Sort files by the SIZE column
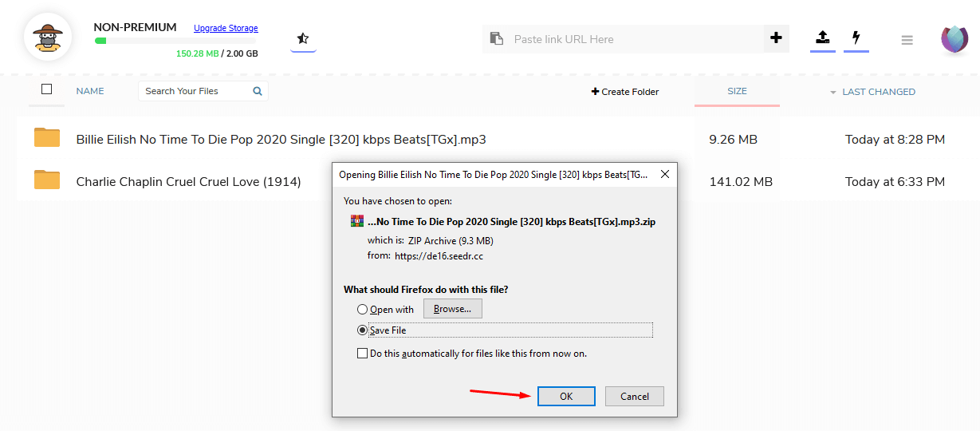980x431 pixels. [x=737, y=91]
